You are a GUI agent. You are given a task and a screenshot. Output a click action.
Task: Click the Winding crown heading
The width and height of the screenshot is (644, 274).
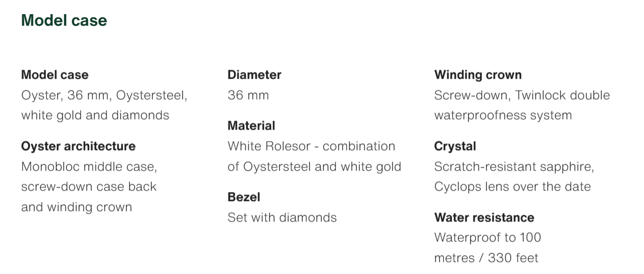click(x=477, y=75)
